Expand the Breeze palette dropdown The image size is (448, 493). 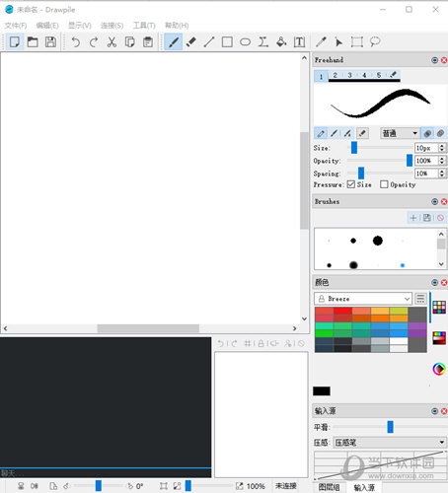click(363, 299)
